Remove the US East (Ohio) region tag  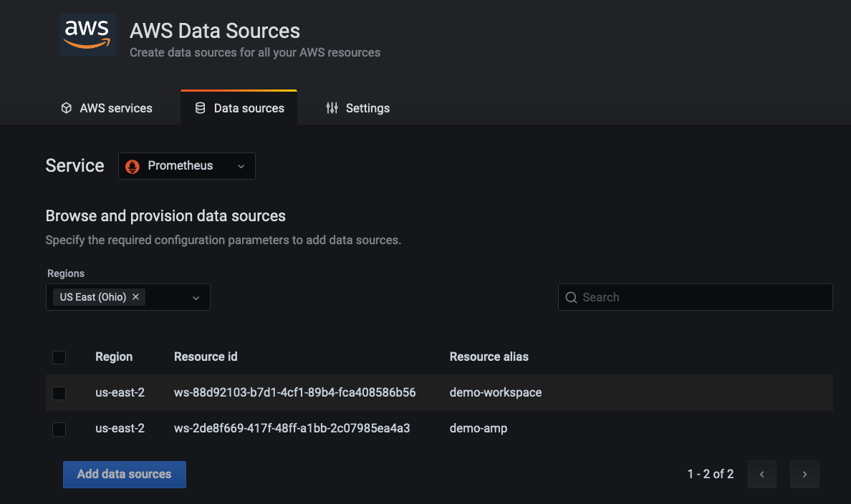tap(135, 297)
